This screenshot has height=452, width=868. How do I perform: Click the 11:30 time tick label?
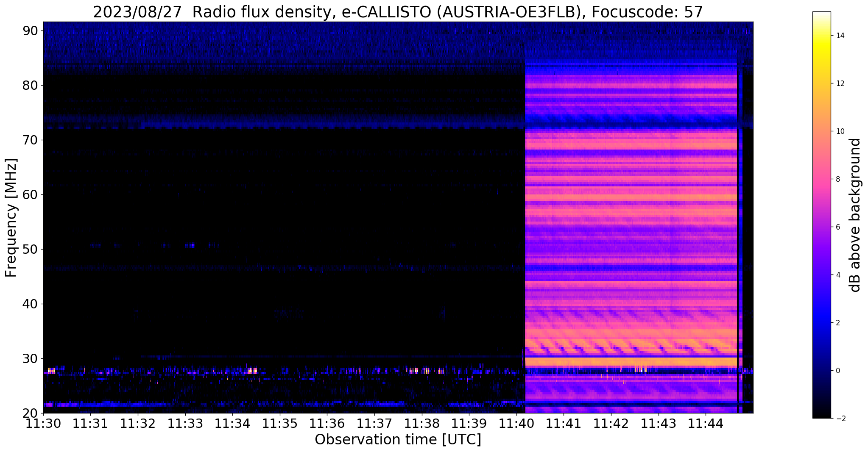[x=43, y=423]
